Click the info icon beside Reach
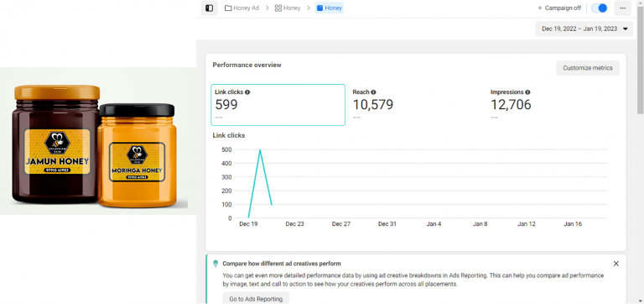Image resolution: width=644 pixels, height=304 pixels. point(373,92)
